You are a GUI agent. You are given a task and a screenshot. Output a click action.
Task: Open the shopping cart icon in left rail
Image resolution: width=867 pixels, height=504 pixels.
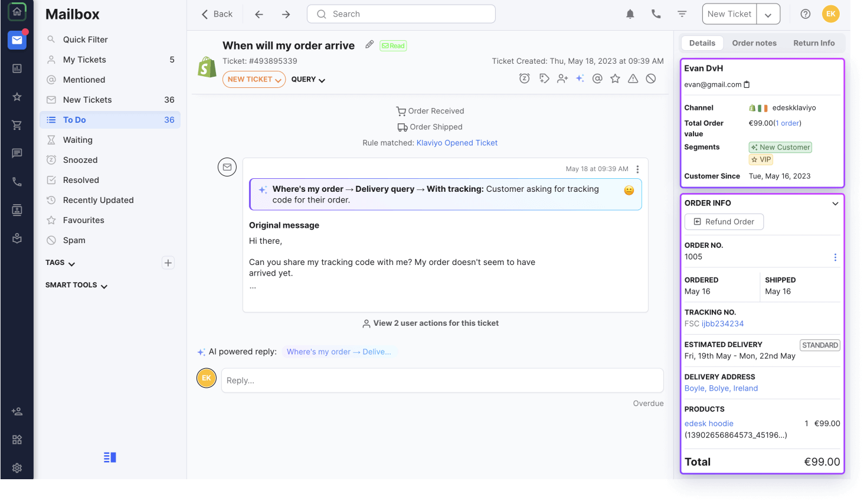(x=17, y=125)
